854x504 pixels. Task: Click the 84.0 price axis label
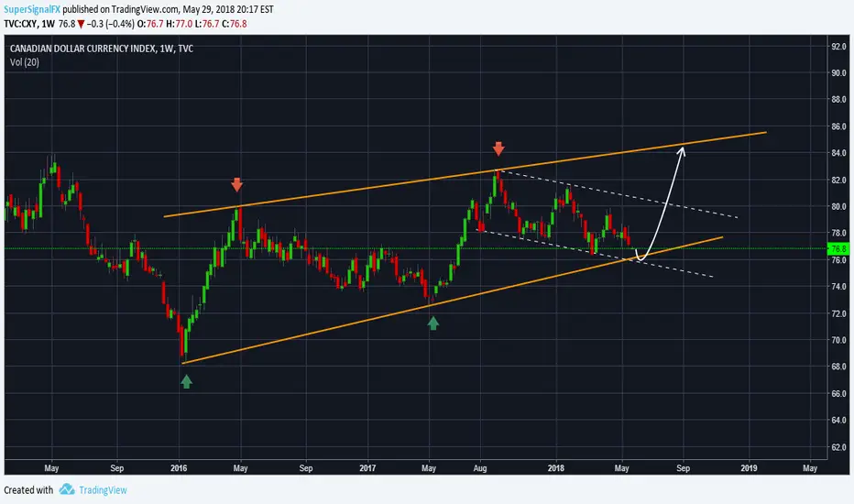pyautogui.click(x=838, y=153)
